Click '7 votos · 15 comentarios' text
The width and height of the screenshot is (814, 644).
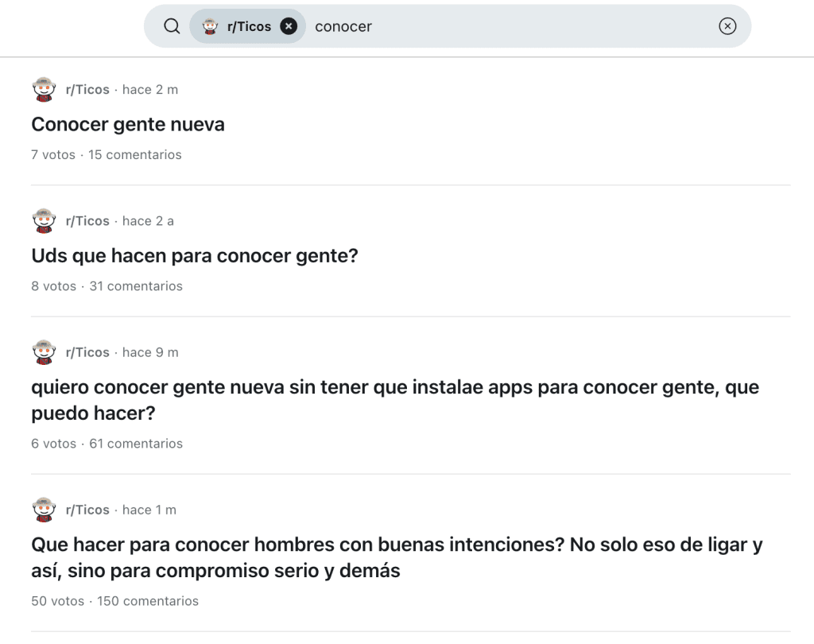(x=107, y=155)
